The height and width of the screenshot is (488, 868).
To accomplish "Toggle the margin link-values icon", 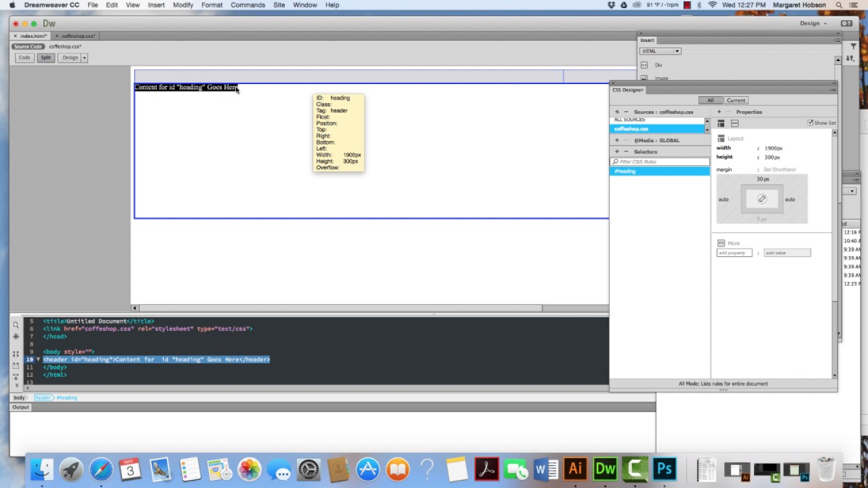I will 762,199.
